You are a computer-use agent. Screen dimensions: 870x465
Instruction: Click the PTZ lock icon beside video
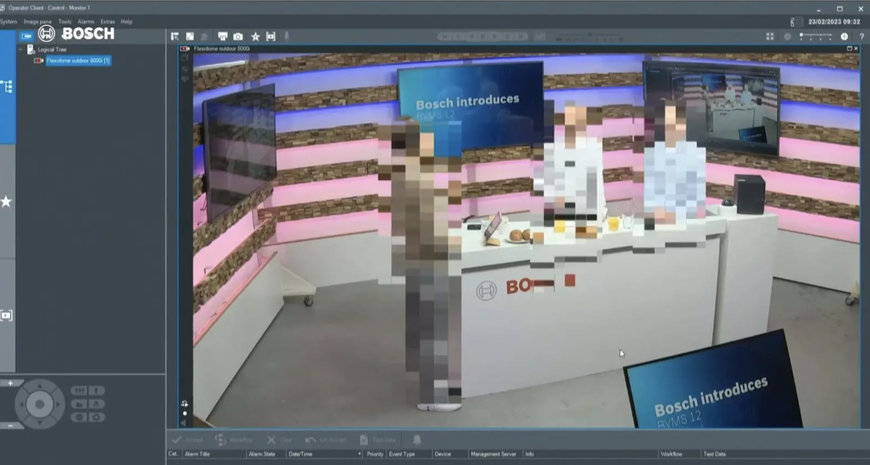click(185, 403)
